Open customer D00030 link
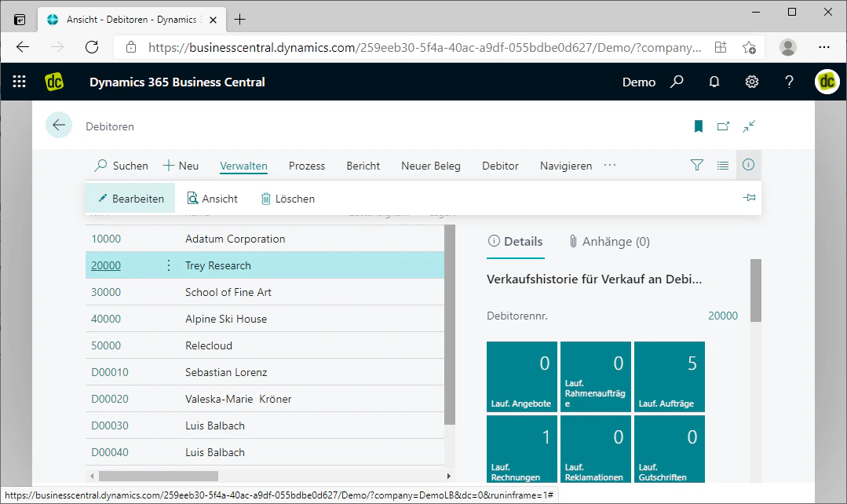 [110, 425]
